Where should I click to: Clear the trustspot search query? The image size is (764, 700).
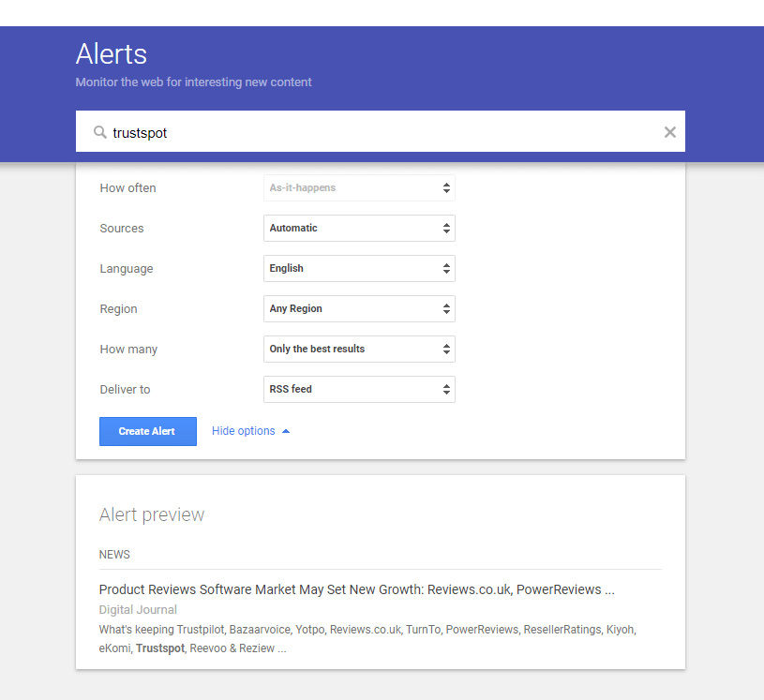(670, 132)
